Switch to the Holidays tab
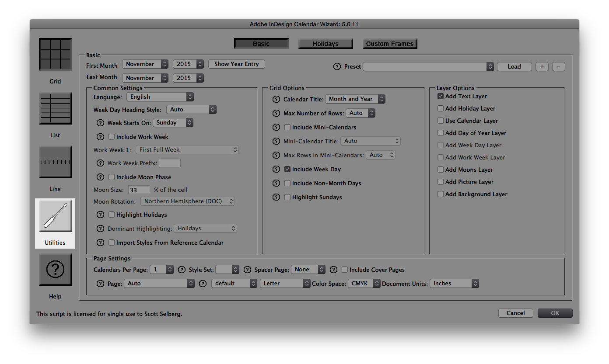 point(325,44)
